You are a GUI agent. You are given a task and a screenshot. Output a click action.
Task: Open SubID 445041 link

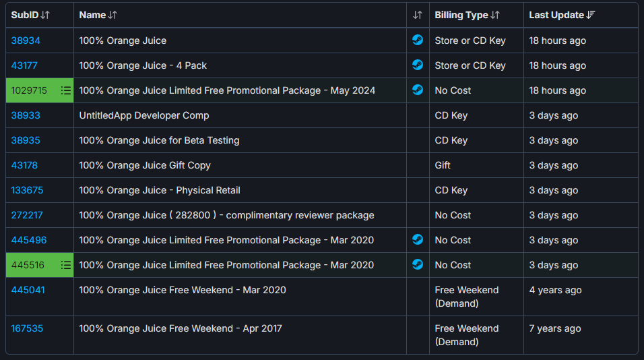coord(28,290)
